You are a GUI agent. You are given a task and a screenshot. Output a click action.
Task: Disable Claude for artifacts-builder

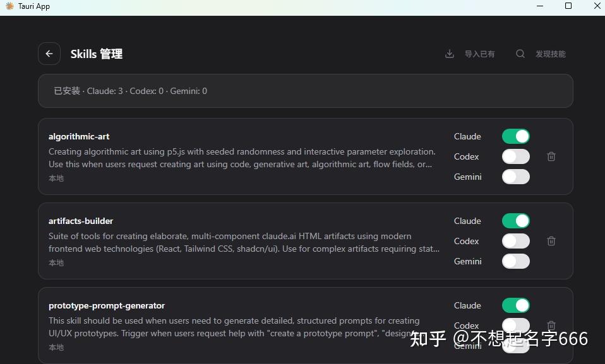click(x=516, y=221)
